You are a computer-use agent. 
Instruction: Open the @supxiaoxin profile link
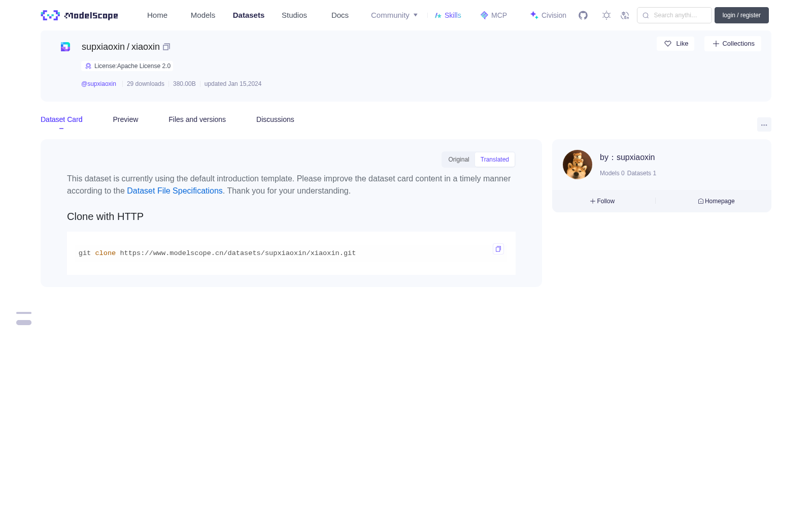pos(98,84)
